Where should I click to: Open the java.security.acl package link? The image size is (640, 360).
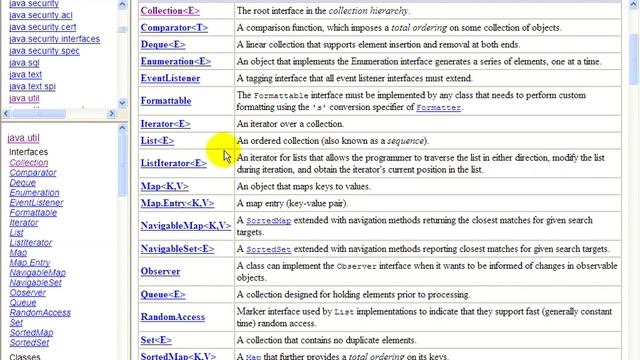(x=40, y=15)
